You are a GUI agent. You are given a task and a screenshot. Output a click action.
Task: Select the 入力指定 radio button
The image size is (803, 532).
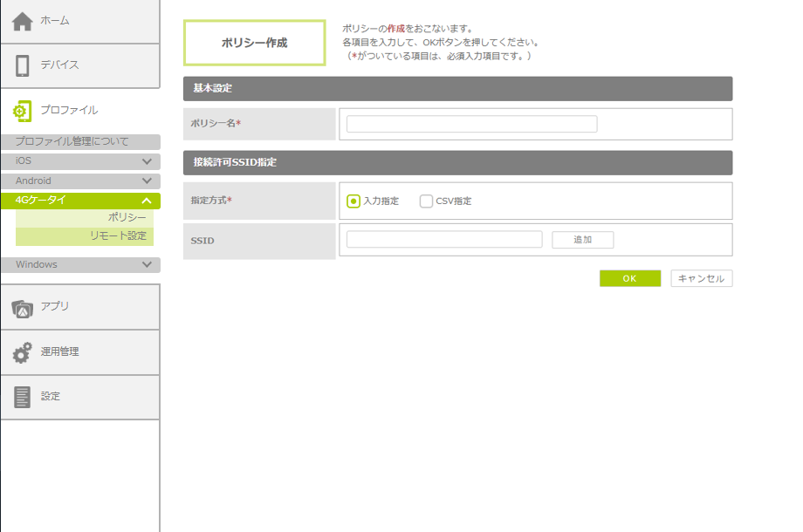[x=353, y=201]
